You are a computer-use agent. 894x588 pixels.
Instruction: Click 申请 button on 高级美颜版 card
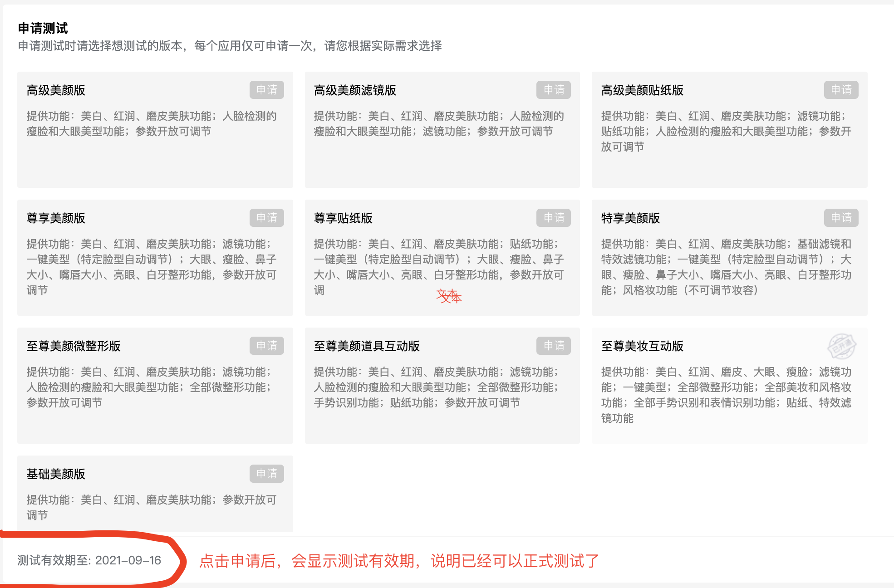click(266, 90)
